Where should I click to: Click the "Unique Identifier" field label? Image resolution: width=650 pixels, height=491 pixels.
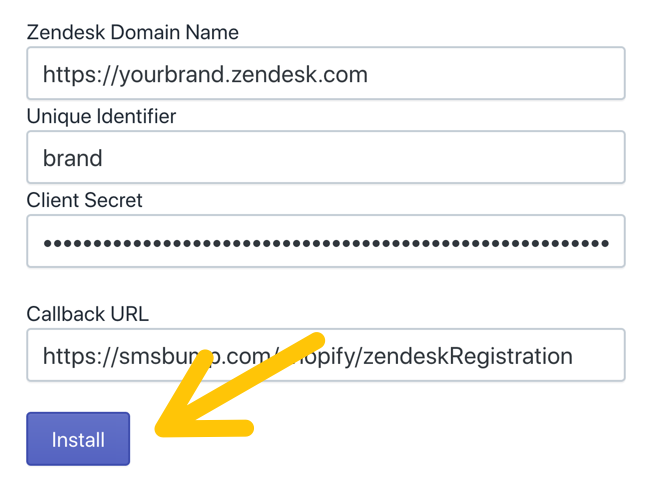click(x=101, y=116)
